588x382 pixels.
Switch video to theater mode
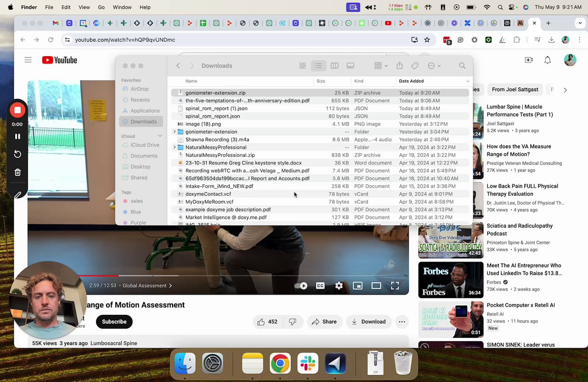376,285
